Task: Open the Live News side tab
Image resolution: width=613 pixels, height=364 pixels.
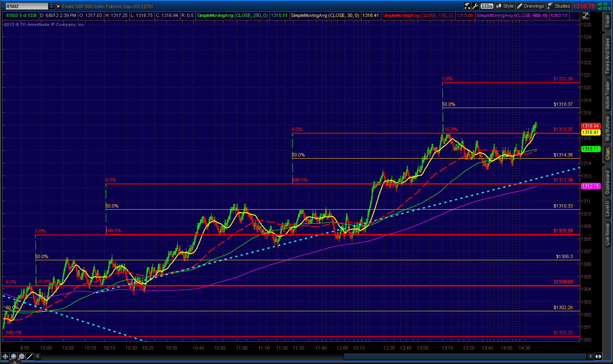Action: 607,234
